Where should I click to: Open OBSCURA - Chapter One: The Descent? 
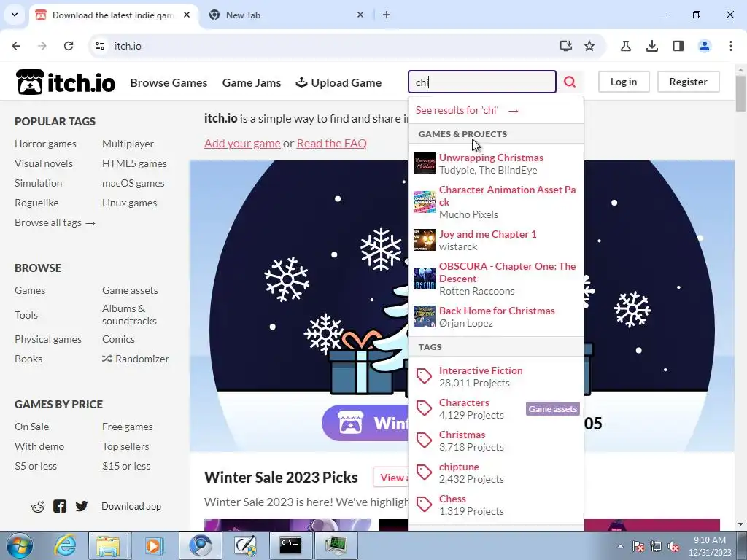pyautogui.click(x=496, y=279)
